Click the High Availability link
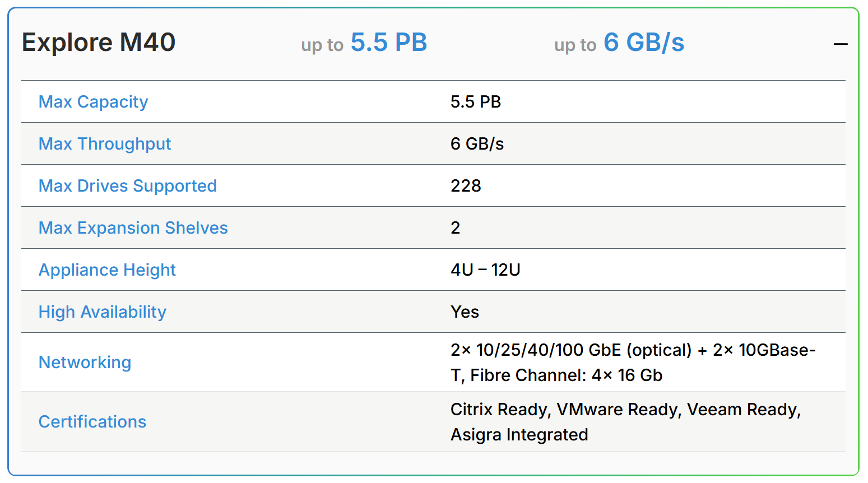Image resolution: width=868 pixels, height=483 pixels. 102,312
